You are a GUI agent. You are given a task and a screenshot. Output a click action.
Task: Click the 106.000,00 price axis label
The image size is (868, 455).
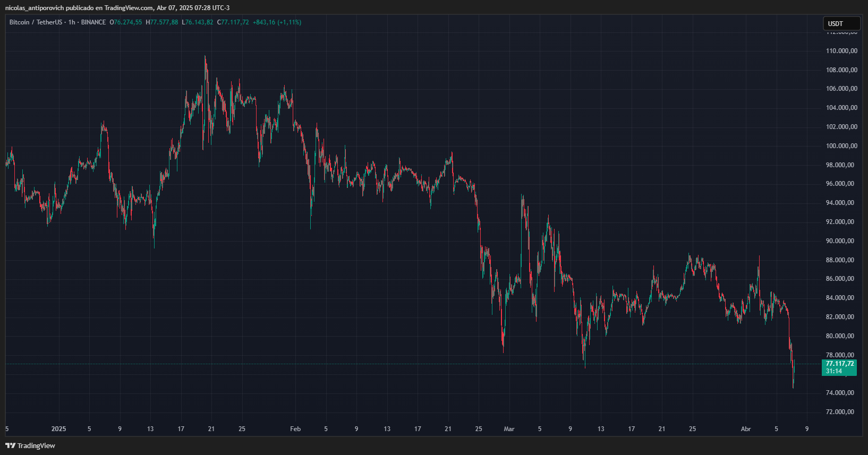point(841,89)
